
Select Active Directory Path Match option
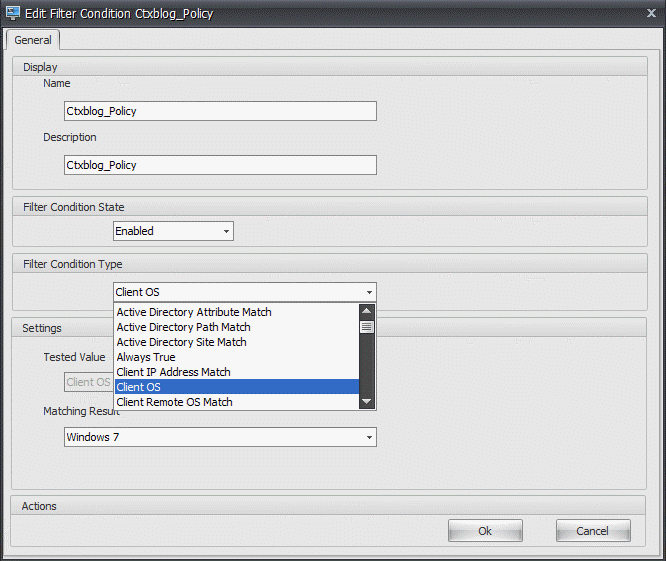(237, 327)
